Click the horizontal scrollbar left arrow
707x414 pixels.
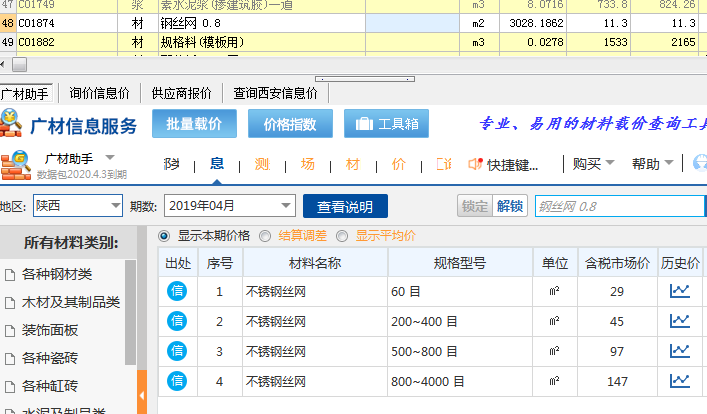3,64
